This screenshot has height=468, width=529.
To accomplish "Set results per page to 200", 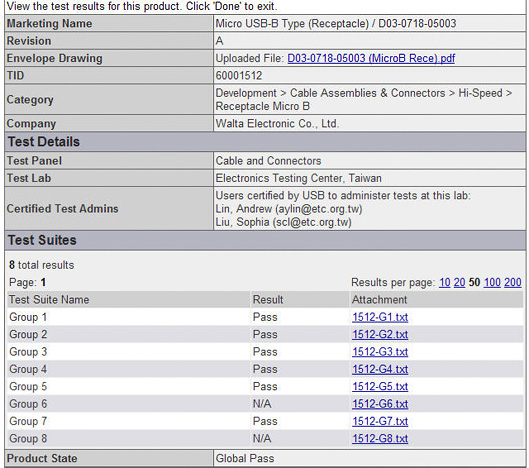I will click(x=513, y=282).
